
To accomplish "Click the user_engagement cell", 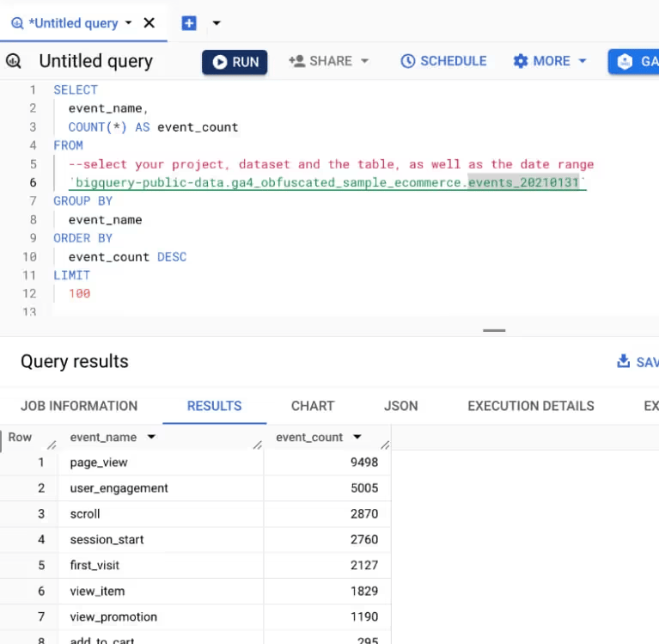I will [x=162, y=488].
